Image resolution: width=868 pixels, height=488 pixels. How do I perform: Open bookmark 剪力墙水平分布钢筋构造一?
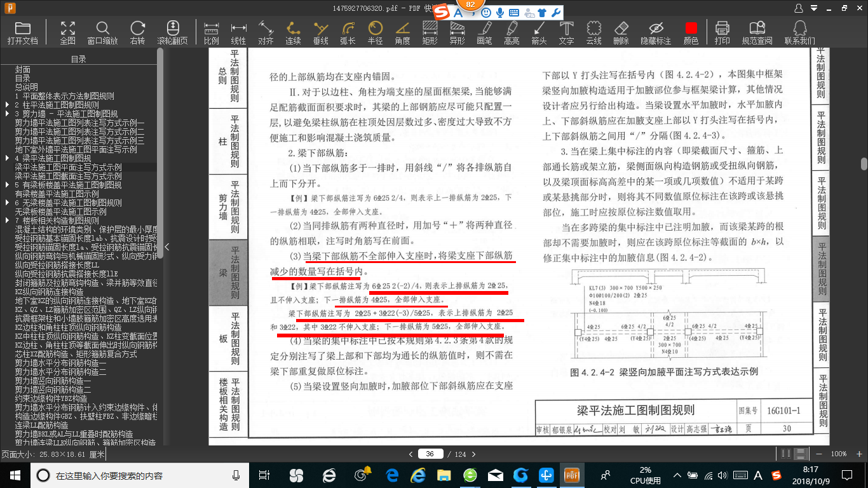61,363
